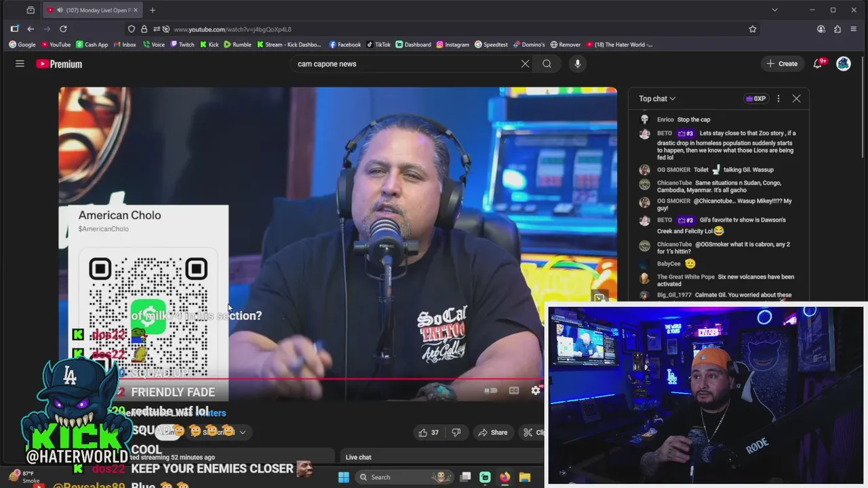
Task: Open the Twitch bookmark
Action: point(182,45)
